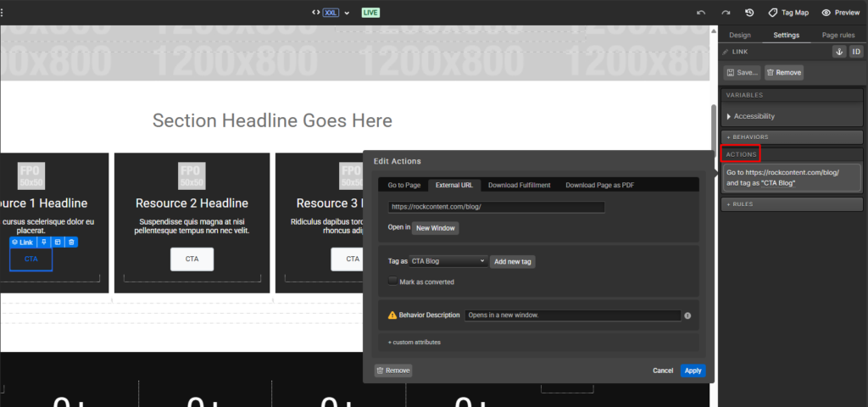Select the Download Page as PDF tab

[600, 185]
